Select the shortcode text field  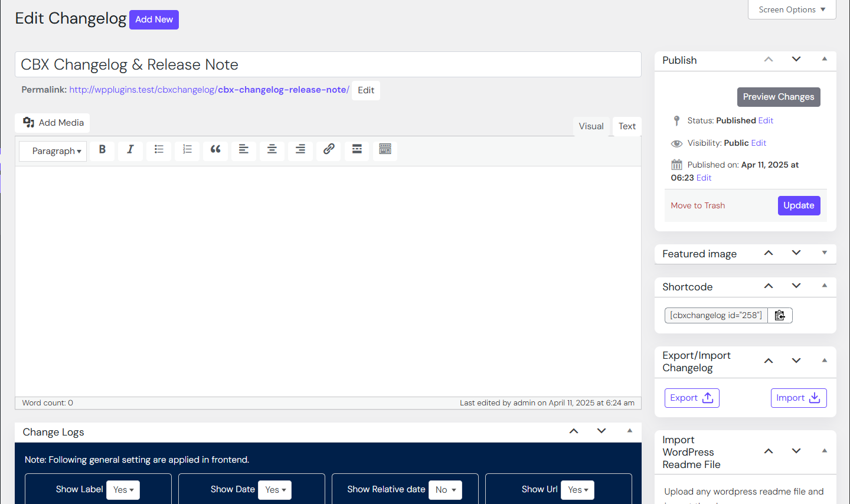click(x=716, y=315)
